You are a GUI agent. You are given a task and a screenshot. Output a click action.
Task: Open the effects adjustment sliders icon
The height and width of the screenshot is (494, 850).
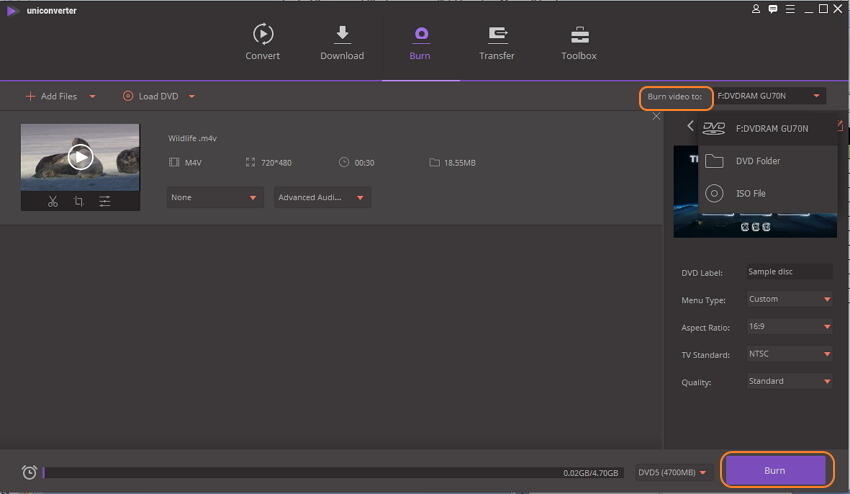point(105,202)
